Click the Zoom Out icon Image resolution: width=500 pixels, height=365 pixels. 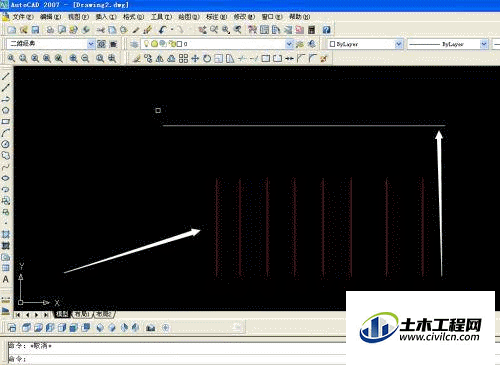85,59
